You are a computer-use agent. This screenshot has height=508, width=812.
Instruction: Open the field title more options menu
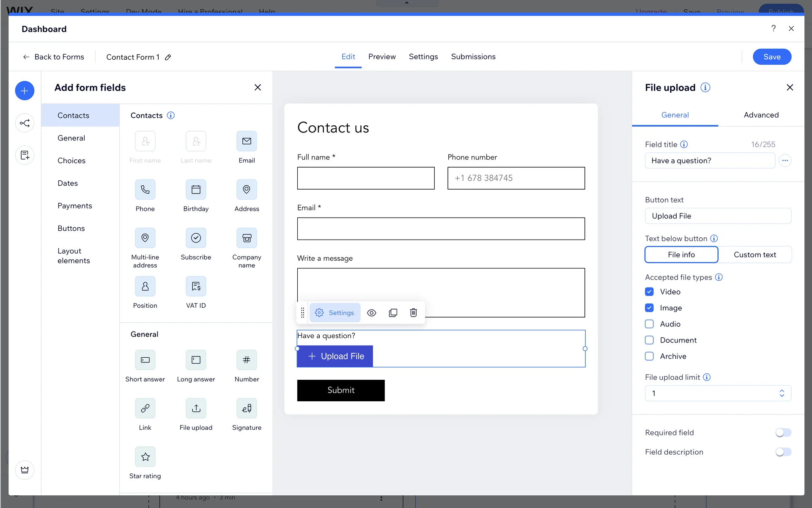[785, 160]
